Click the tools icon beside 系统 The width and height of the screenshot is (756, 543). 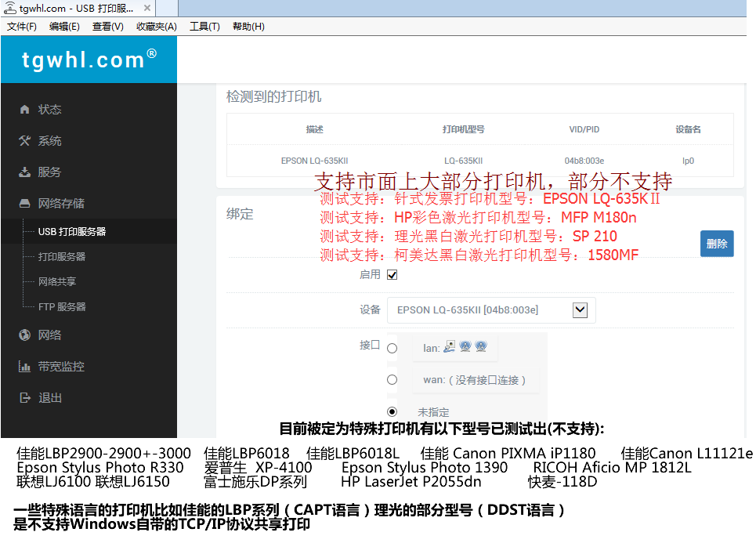click(x=24, y=141)
